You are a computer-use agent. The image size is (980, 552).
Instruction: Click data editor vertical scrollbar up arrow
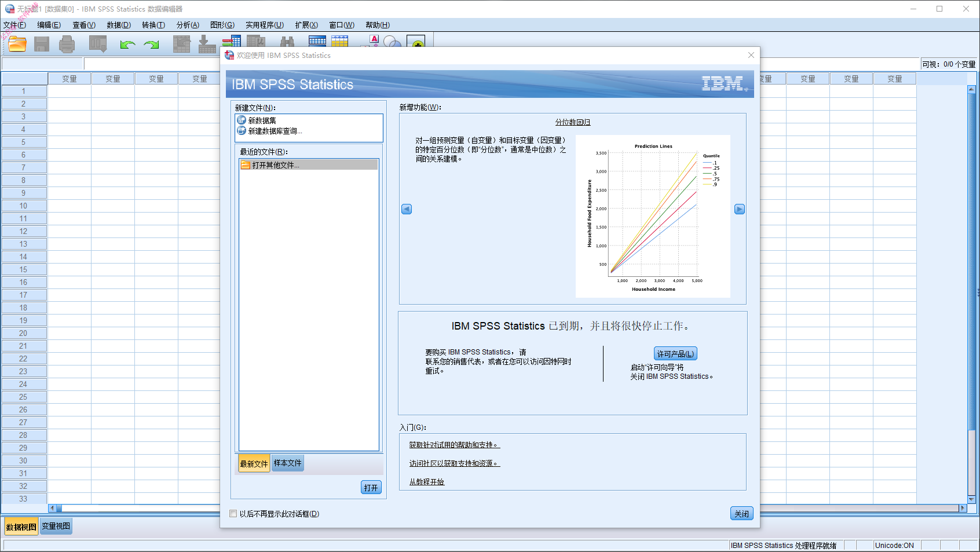(x=971, y=89)
